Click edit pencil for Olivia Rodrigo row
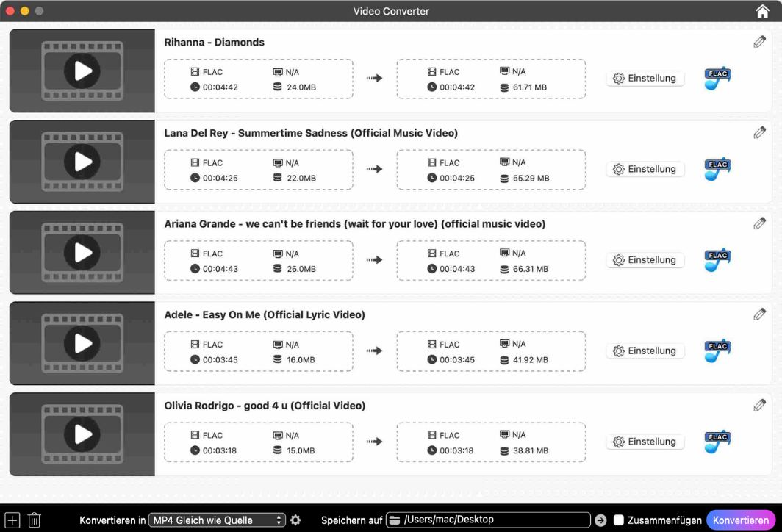Image resolution: width=782 pixels, height=532 pixels. (759, 405)
